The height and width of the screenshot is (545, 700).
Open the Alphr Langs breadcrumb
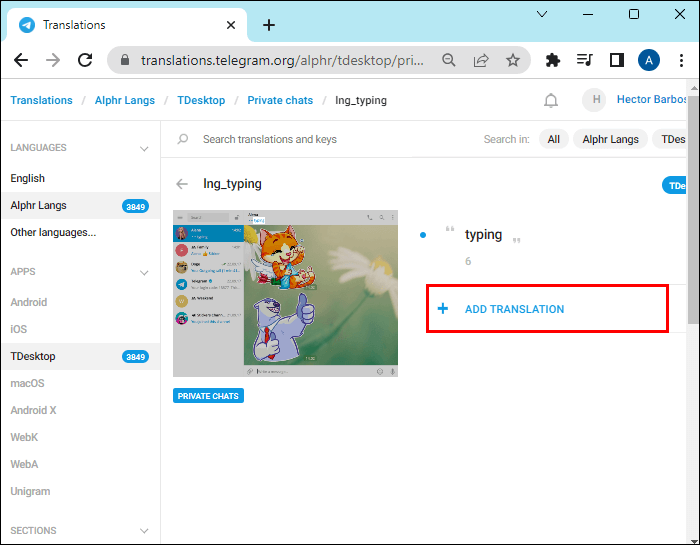(x=125, y=100)
